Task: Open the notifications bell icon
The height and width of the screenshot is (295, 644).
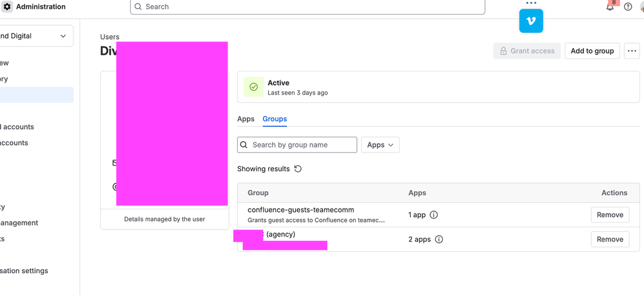Action: pos(610,6)
